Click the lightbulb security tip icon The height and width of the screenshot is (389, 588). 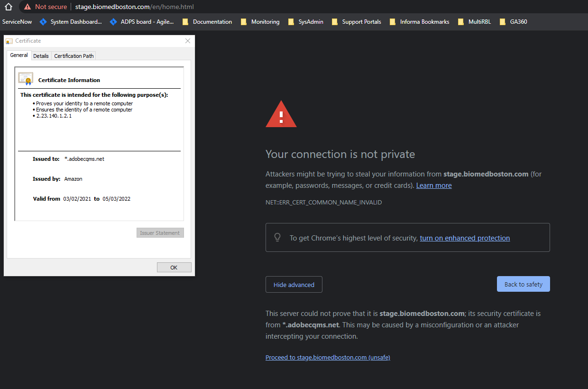pyautogui.click(x=278, y=238)
